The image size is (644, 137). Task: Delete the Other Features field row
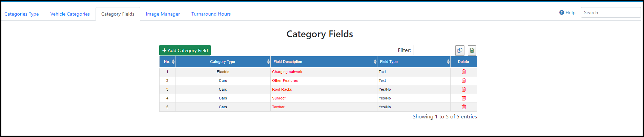point(463,81)
